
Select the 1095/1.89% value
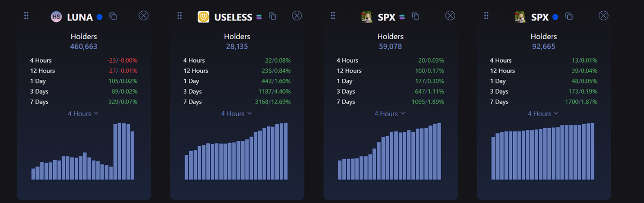pyautogui.click(x=428, y=102)
